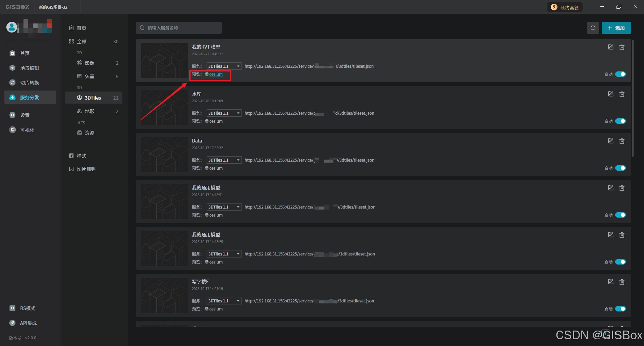Click the 写字楼F thumbnail image
Screen dimensions: 644x346
pos(164,295)
